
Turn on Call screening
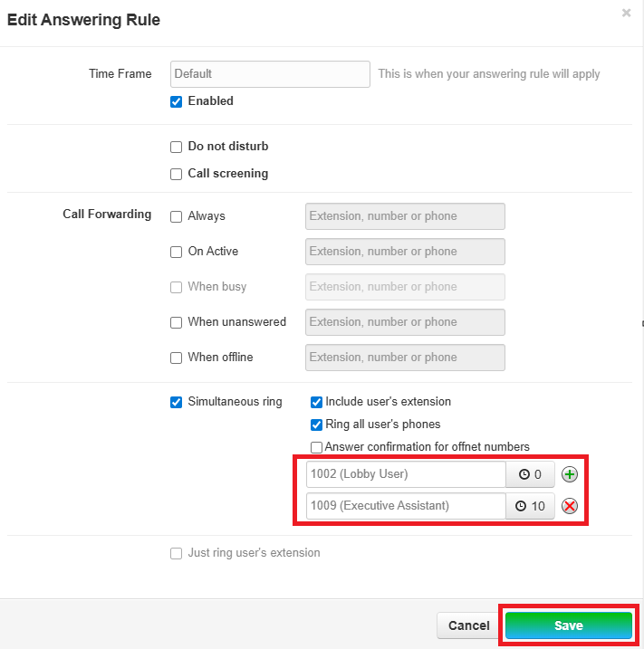click(x=177, y=174)
